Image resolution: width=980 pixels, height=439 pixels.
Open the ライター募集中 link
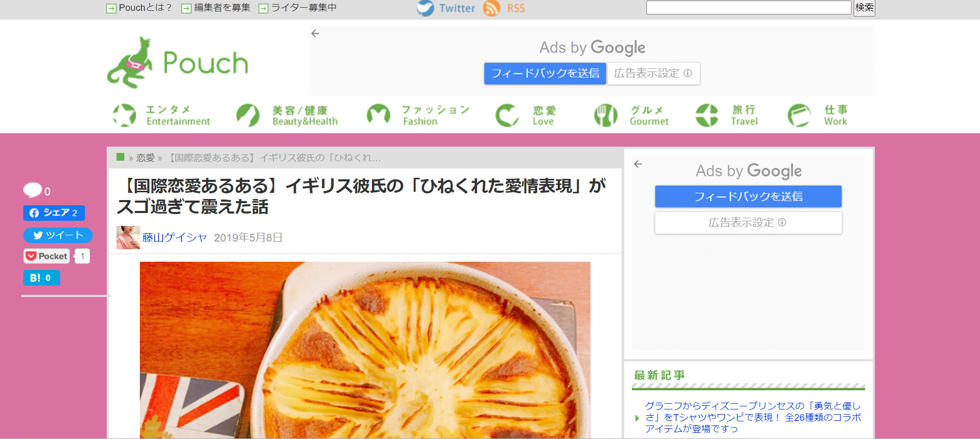pyautogui.click(x=304, y=8)
